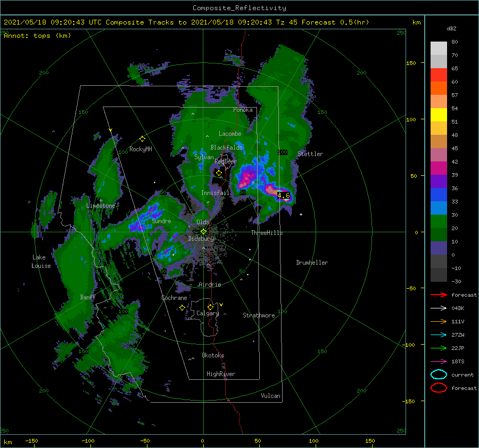Click the cyan 27ZW track arrow
Image resolution: width=479 pixels, height=448 pixels.
point(439,335)
